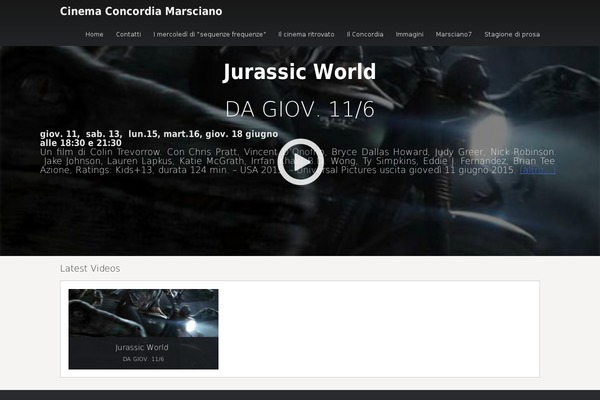Viewport: 600px width, 400px height.
Task: Click the Latest Videos heading
Action: tap(90, 268)
